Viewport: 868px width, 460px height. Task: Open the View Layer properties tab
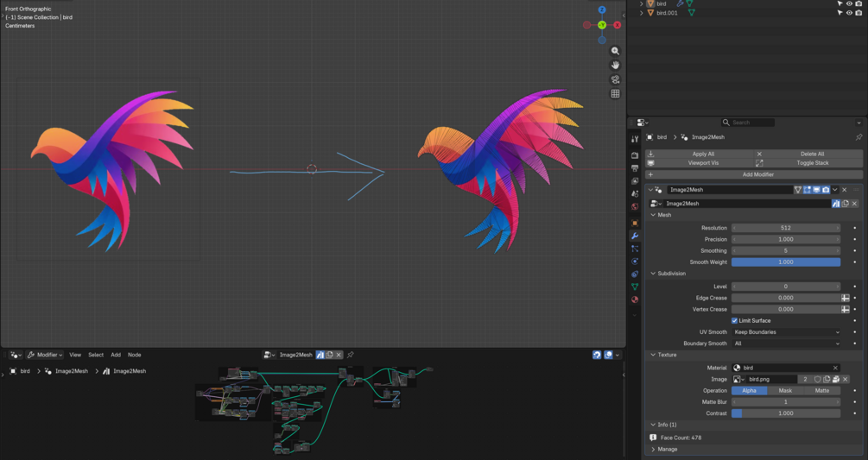(635, 180)
